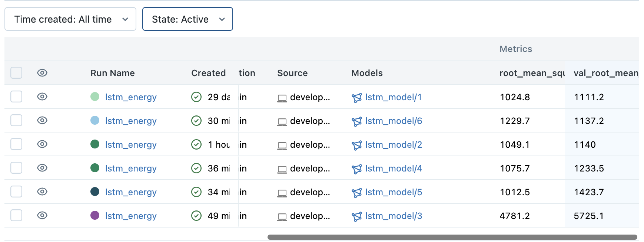This screenshot has height=242, width=644.
Task: Open the State: Active filter dropdown
Action: [187, 19]
